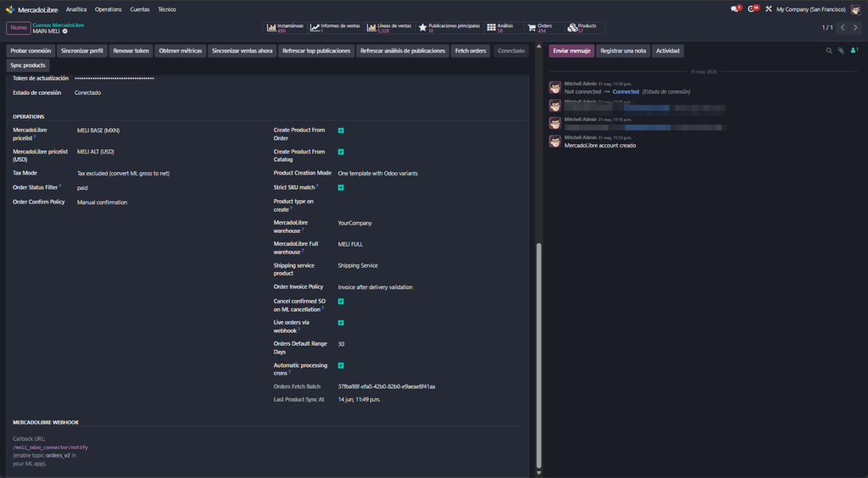Toggle Automatic processing crons checkbox

[x=341, y=365]
